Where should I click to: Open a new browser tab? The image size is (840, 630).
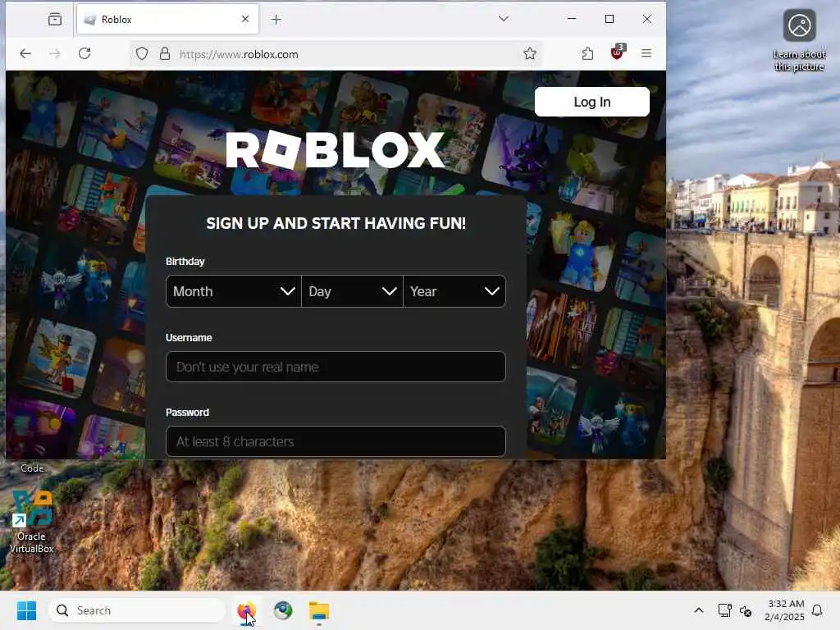tap(276, 20)
